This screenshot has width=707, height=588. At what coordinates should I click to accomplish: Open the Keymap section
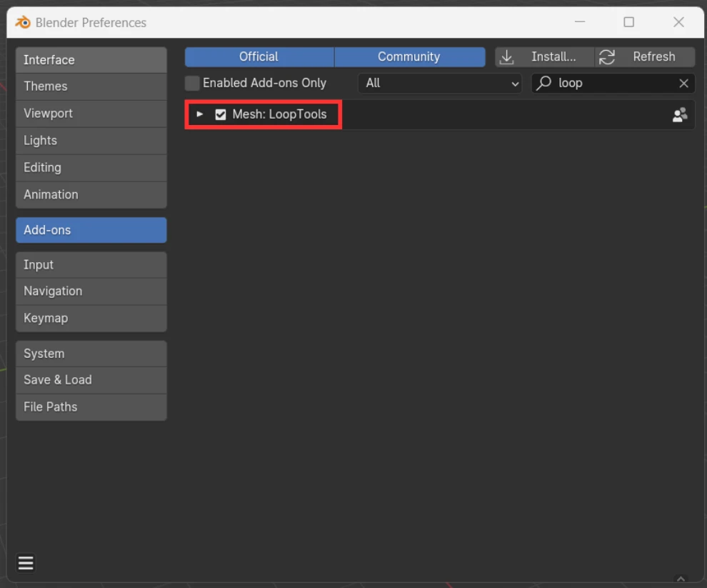[x=91, y=319]
